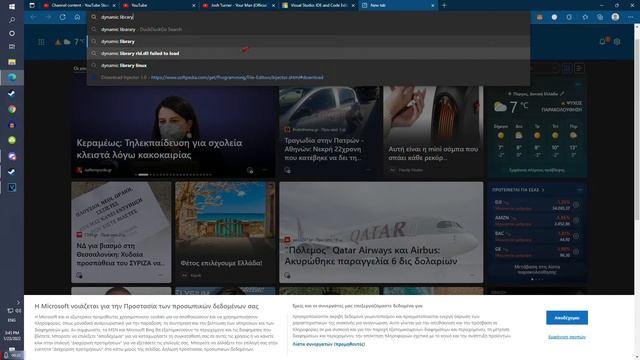Image resolution: width=640 pixels, height=360 pixels.
Task: Choose 'dynamic library rld.dll failed to load' suggestion
Action: coord(309,53)
